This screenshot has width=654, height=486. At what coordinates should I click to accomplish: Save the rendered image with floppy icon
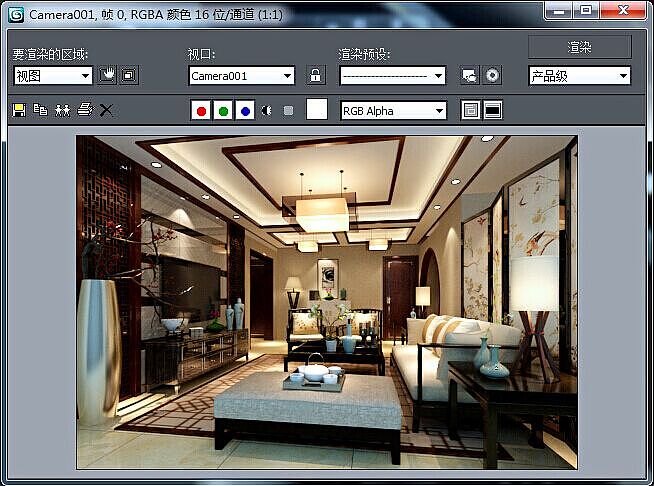19,110
